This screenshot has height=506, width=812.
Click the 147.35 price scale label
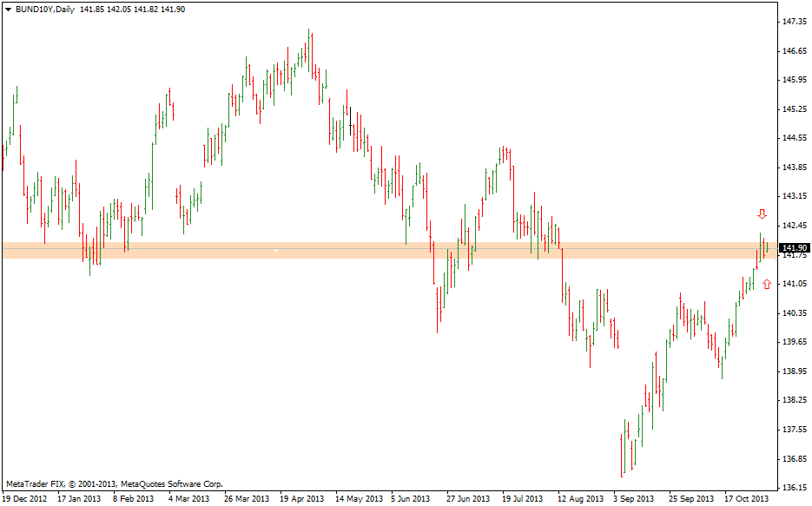[795, 22]
